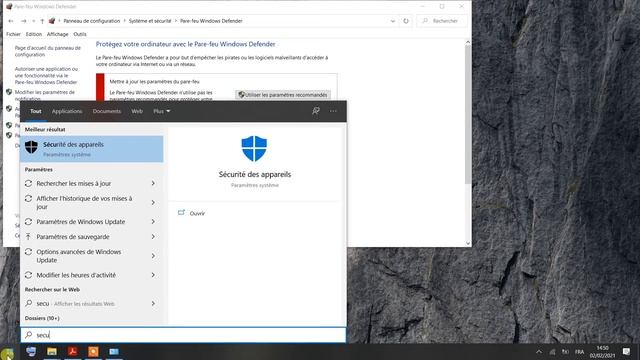Viewport: 640px width, 360px height.
Task: Click the Control Panel icon in address bar
Action: 52,21
